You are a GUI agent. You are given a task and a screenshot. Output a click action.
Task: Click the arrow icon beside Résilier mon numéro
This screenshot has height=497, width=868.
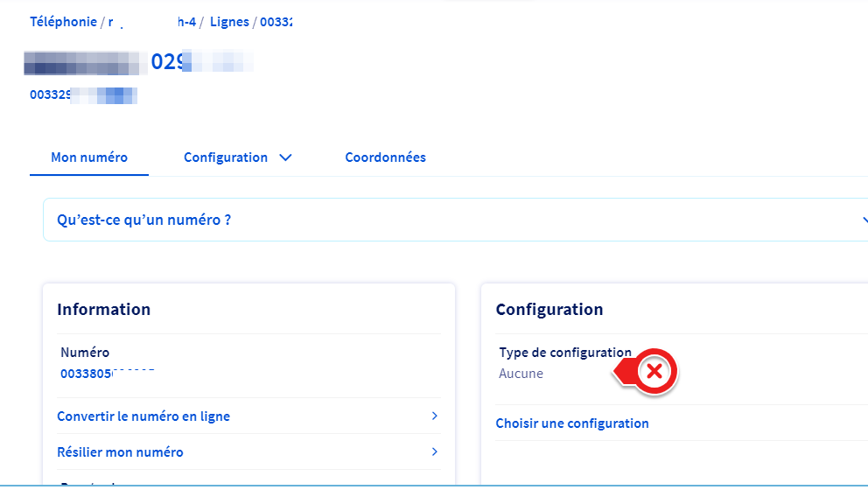pyautogui.click(x=435, y=452)
